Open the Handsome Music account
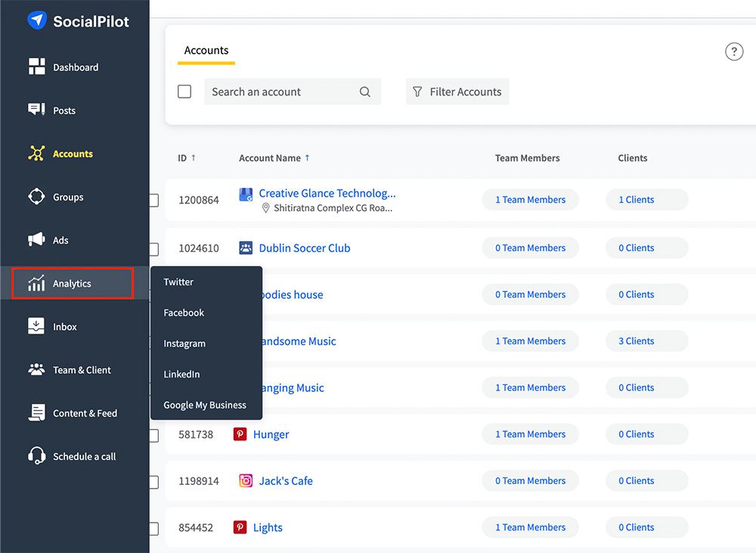 click(299, 341)
